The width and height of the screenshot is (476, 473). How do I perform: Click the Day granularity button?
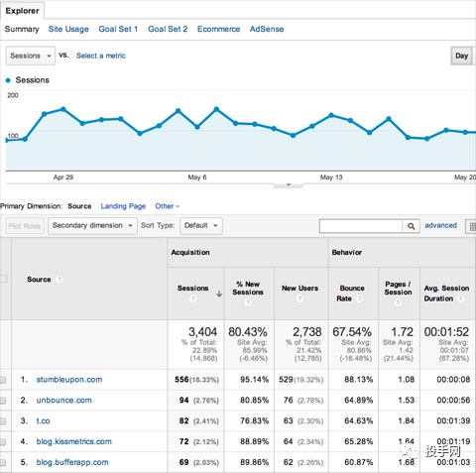[461, 56]
